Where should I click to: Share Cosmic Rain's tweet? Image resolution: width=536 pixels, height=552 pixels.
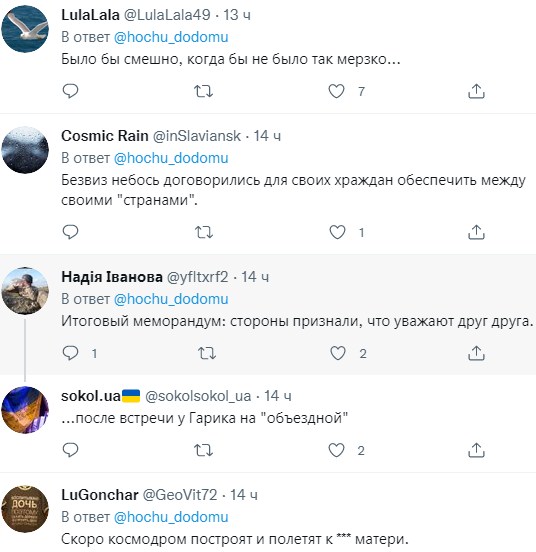coord(476,232)
